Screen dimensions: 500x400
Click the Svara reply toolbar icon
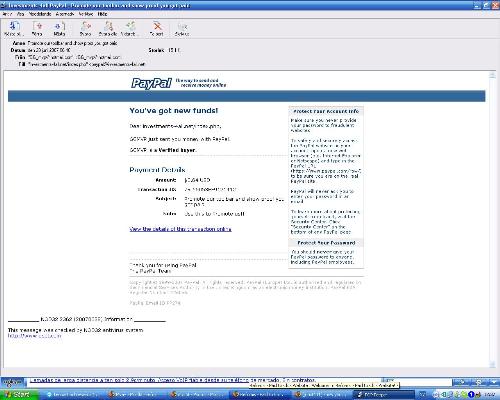[86, 28]
